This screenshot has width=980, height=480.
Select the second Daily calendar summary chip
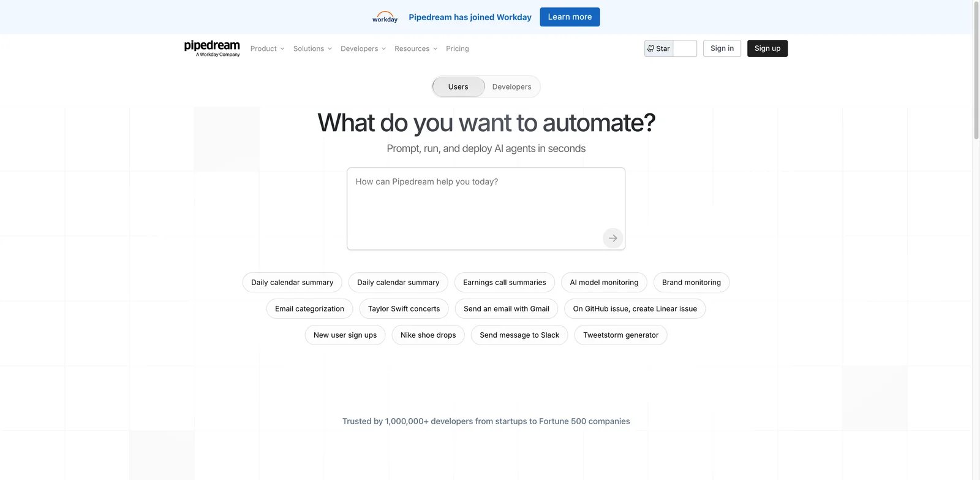[398, 283]
